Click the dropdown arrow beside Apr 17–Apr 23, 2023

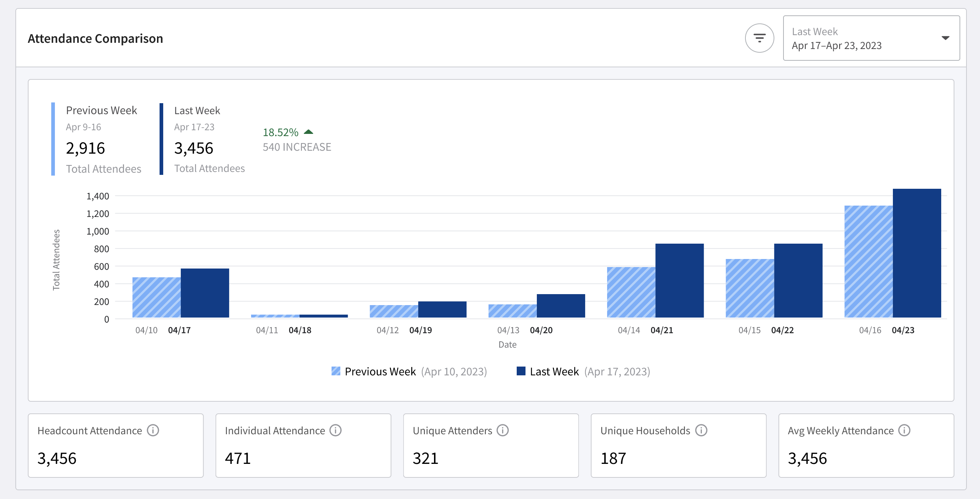(x=945, y=38)
